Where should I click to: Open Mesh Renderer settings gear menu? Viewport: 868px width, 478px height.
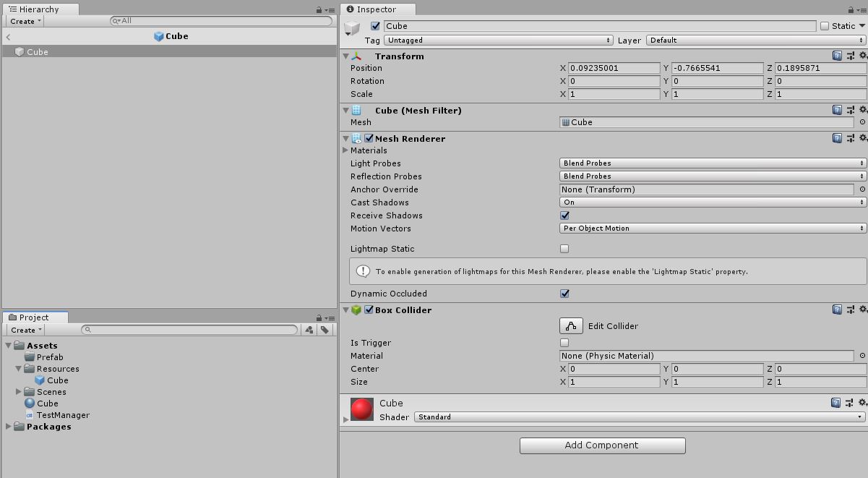tap(862, 138)
